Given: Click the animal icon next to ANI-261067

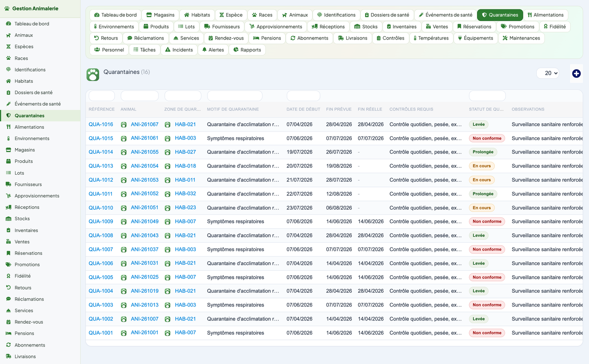Looking at the screenshot, I should pos(124,125).
